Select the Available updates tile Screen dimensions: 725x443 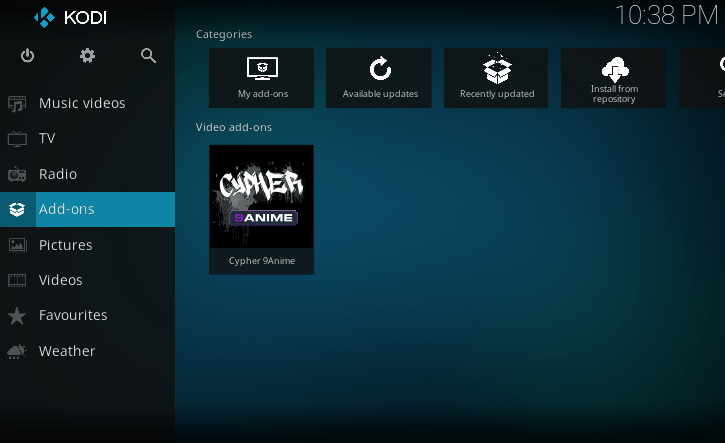tap(379, 78)
